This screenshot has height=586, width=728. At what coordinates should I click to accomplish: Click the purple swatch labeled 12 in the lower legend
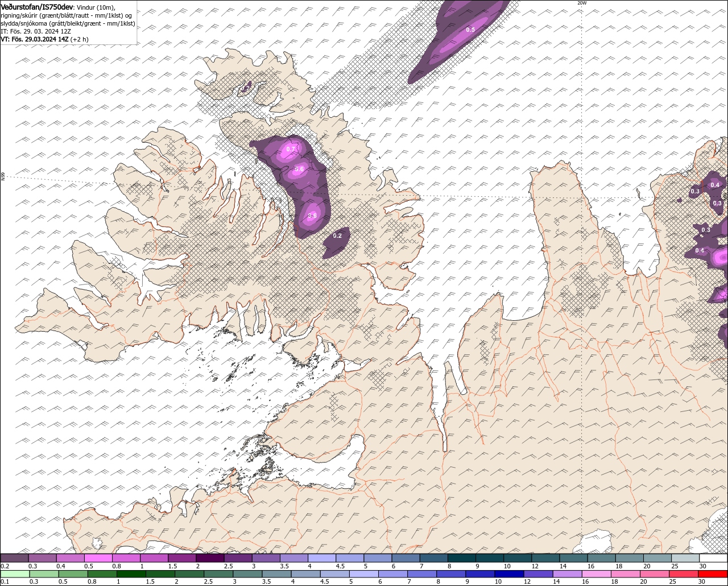coord(538,574)
